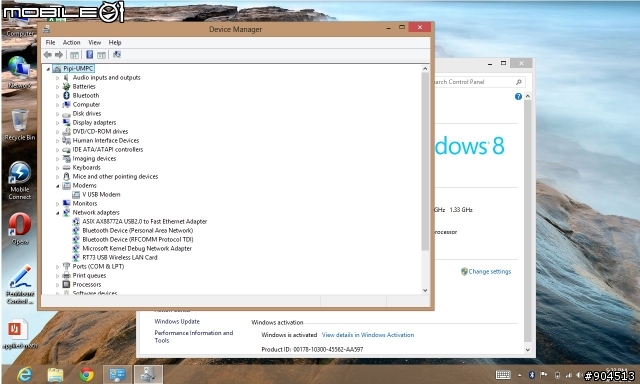This screenshot has width=640, height=384.
Task: Select the Bluetooth category icon
Action: [67, 95]
